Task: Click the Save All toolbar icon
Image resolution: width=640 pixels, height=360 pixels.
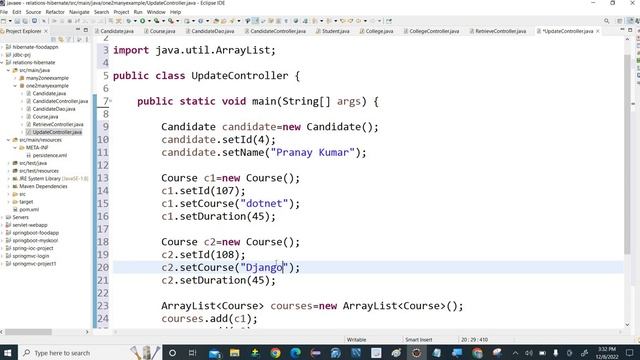Action: (25, 21)
